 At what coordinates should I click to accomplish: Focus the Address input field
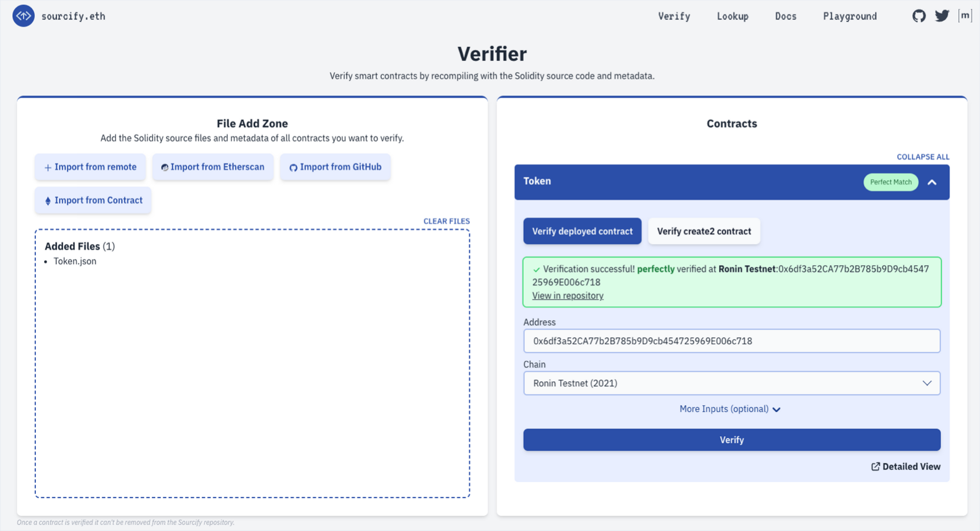(731, 341)
